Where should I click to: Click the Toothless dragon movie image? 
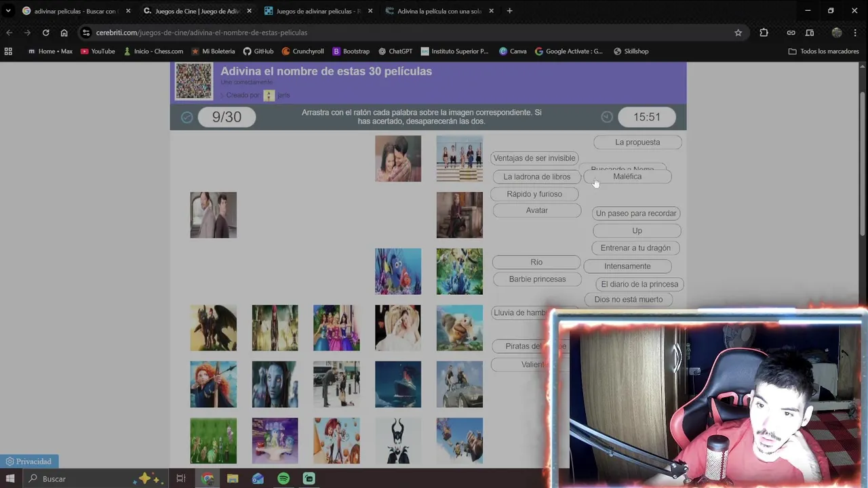tap(214, 327)
